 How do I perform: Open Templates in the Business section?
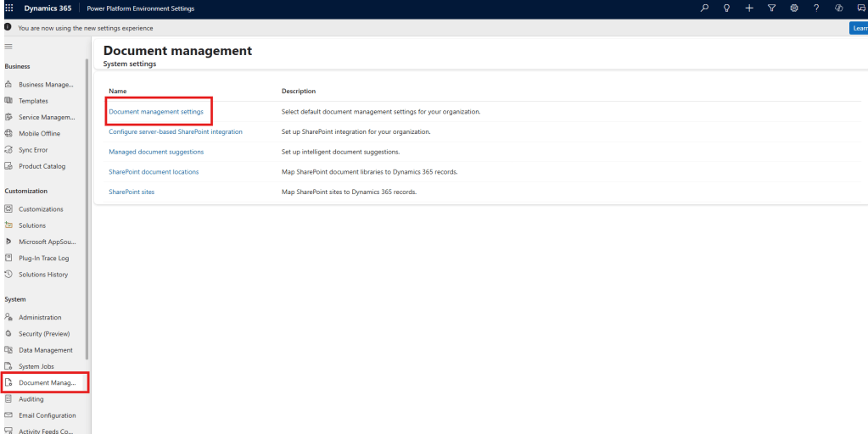pos(33,101)
